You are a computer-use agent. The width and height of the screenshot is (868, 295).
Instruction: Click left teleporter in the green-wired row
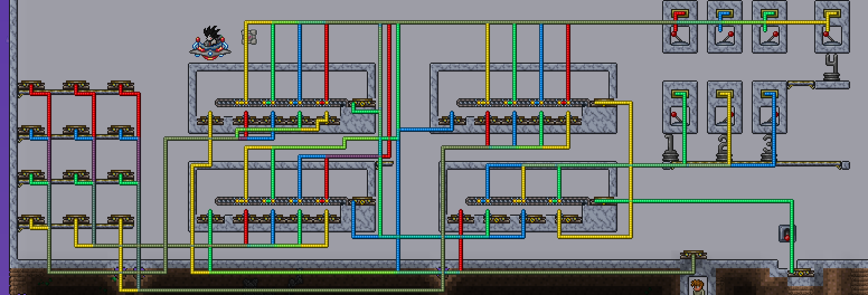tap(31, 175)
